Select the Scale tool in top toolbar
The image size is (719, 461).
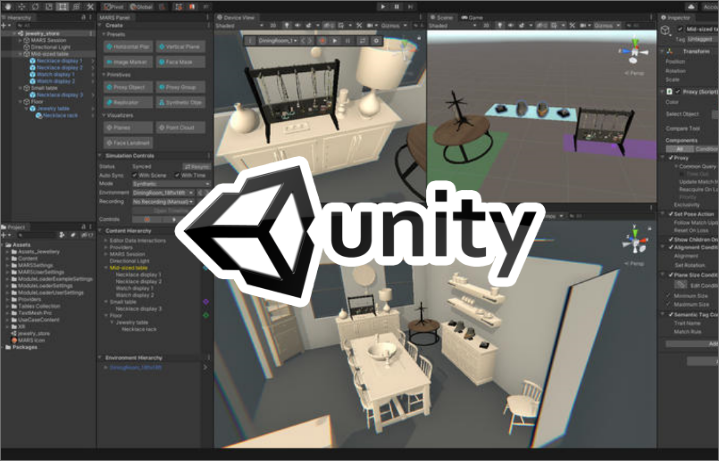click(x=49, y=7)
